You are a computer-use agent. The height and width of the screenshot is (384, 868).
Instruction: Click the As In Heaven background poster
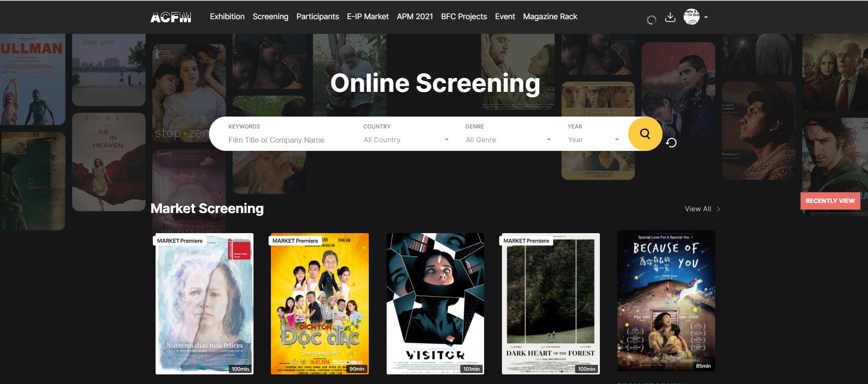pos(108,162)
